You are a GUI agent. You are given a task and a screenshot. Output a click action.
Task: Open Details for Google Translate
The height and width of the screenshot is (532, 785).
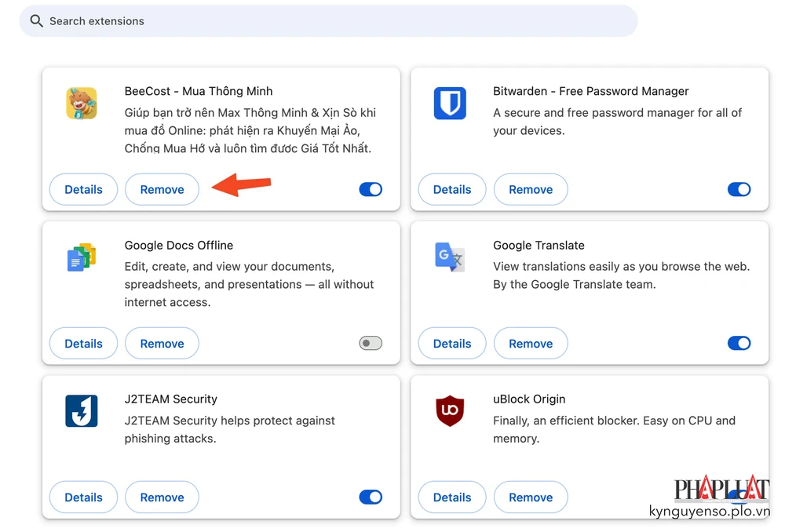(452, 343)
